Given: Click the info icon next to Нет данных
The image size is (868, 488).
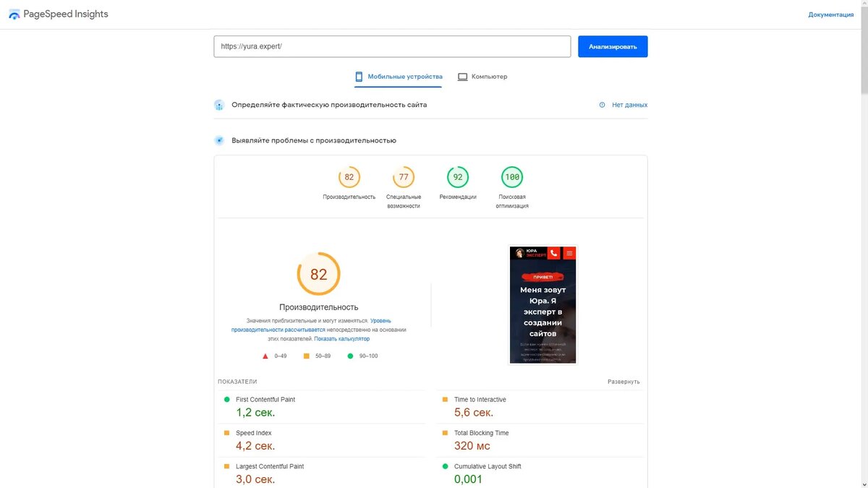Looking at the screenshot, I should coord(602,105).
